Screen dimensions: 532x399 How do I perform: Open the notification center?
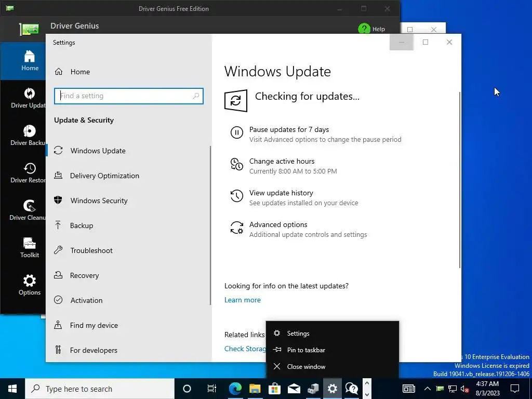[515, 389]
